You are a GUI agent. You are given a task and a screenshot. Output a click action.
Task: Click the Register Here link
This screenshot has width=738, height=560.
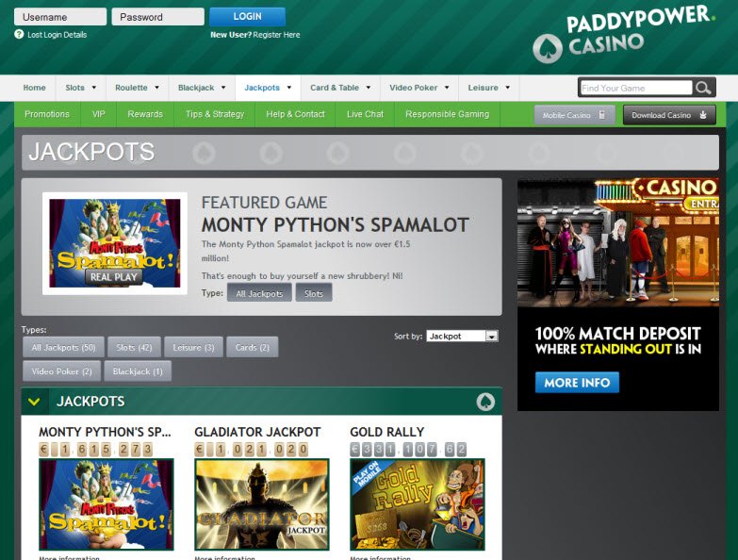coord(276,35)
